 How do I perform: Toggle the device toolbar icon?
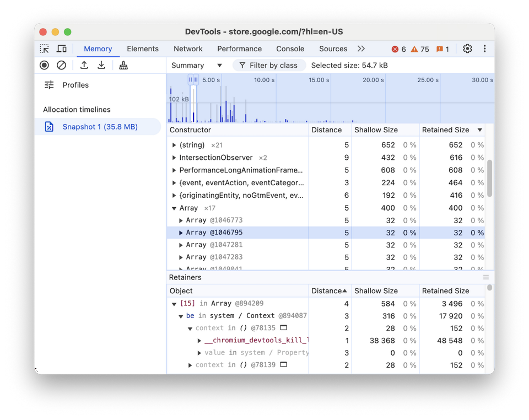click(61, 49)
